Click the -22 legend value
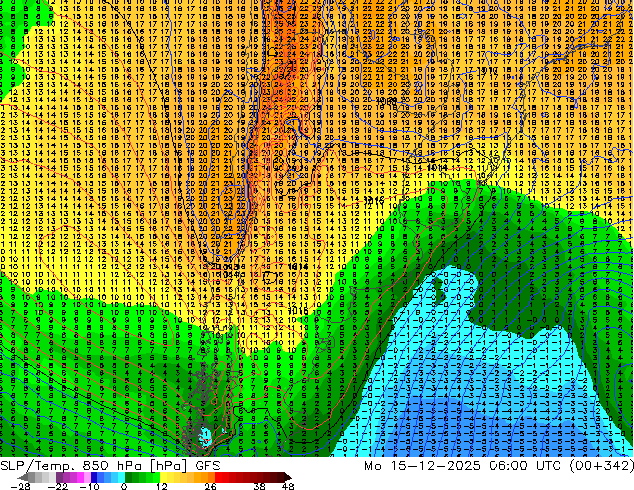The image size is (634, 490). coord(57,486)
